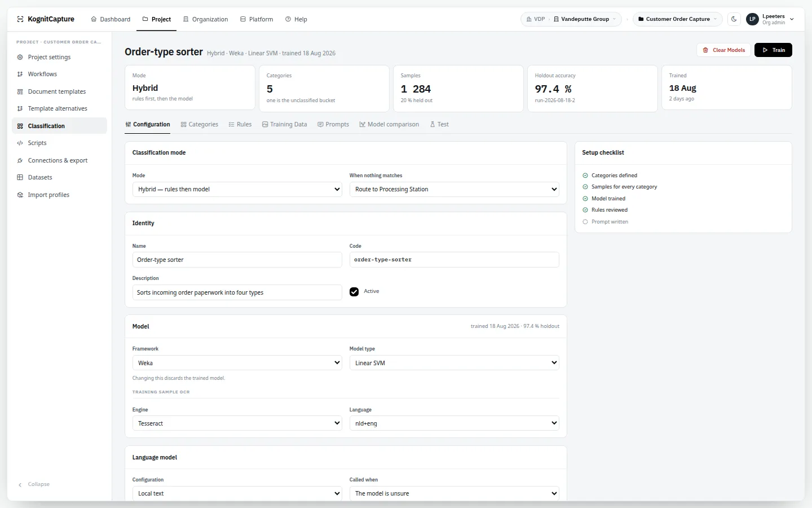812x508 pixels.
Task: Click the Connections & export plug icon
Action: coord(20,160)
